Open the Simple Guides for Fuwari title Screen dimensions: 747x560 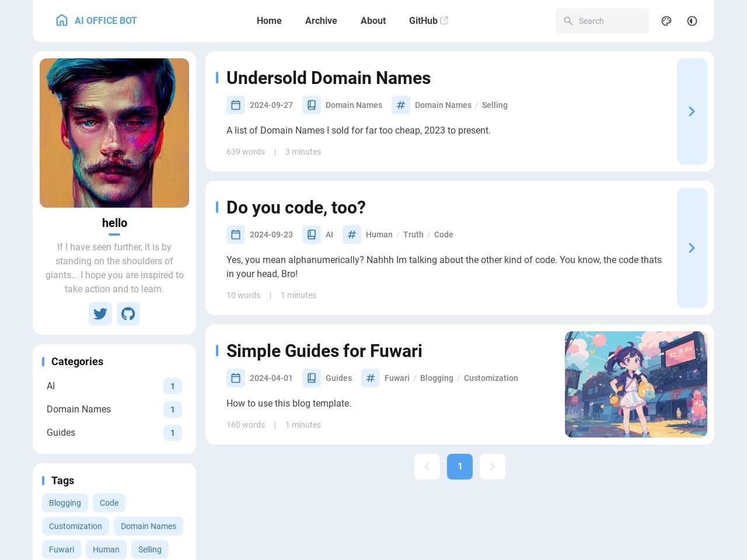(324, 351)
